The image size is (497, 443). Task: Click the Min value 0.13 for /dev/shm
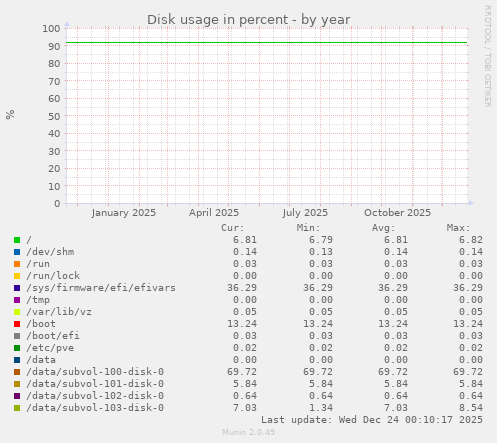click(x=321, y=252)
